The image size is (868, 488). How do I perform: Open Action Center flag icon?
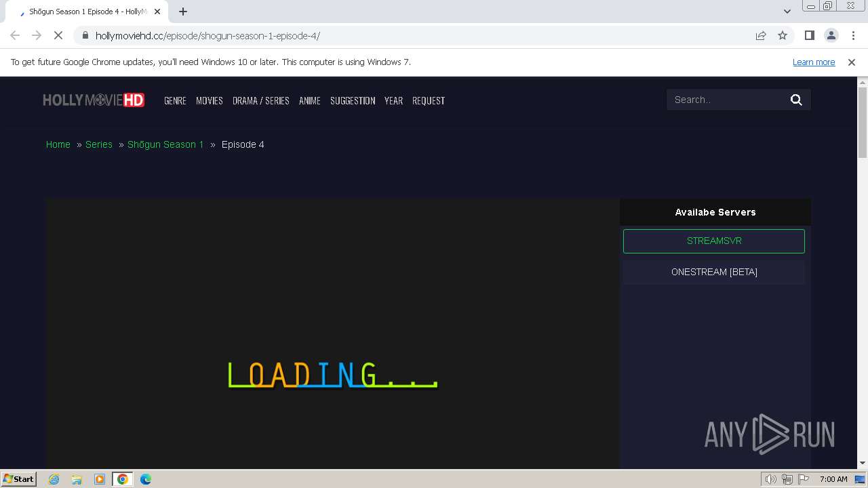click(x=804, y=479)
